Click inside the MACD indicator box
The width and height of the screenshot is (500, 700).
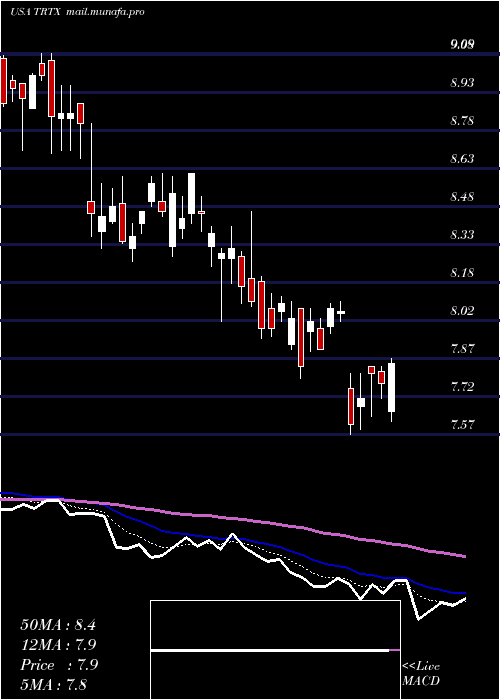click(275, 650)
